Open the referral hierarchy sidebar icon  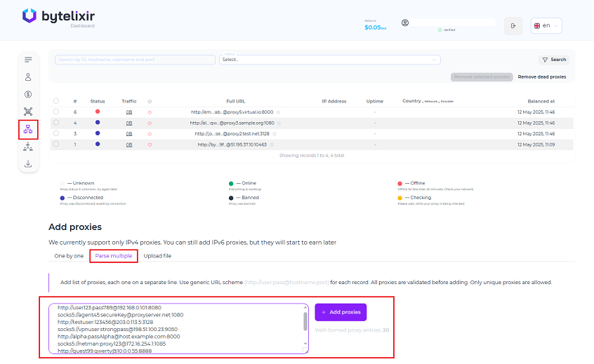pos(28,147)
